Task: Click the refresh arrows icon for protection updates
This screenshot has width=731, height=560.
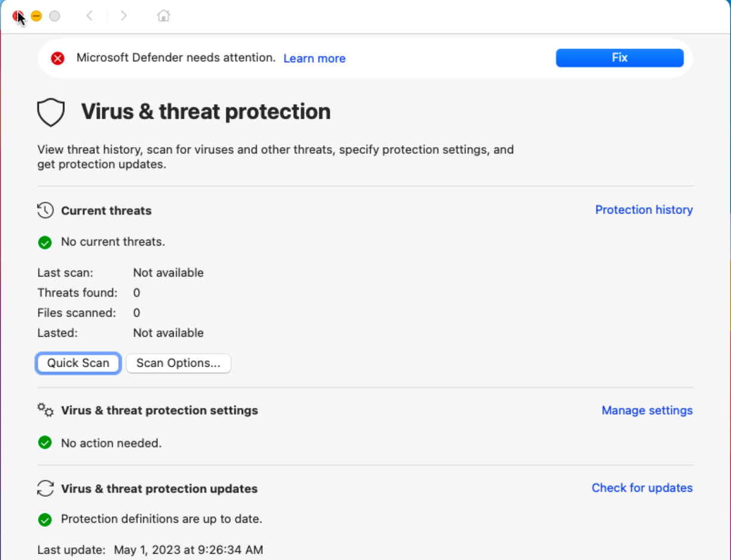Action: coord(45,489)
